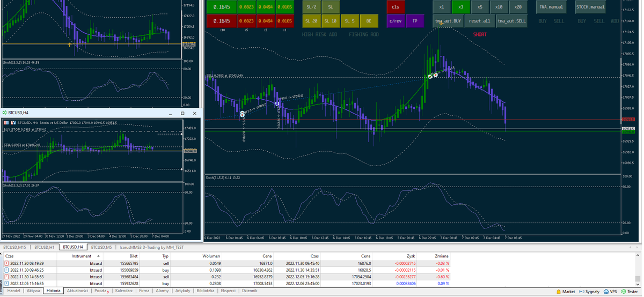
Task: Click the SELL 0.0983 order line label in main chart
Action: 224,76
